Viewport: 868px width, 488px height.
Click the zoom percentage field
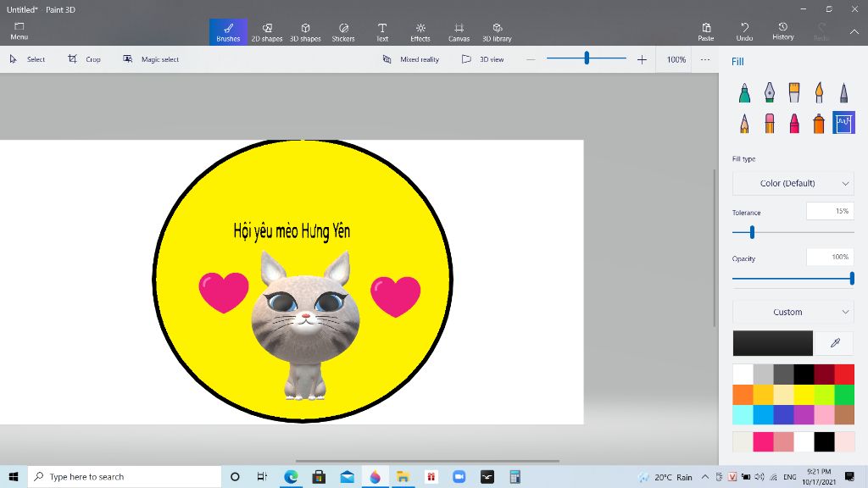[676, 59]
